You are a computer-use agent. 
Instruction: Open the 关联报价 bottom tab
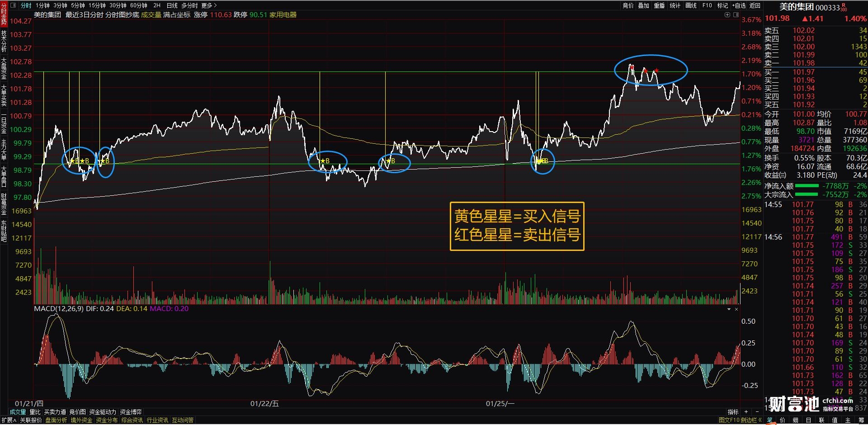[31, 420]
